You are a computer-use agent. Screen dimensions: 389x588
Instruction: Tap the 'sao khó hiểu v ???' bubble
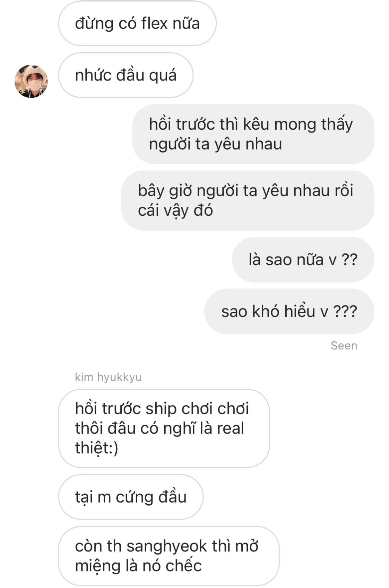pyautogui.click(x=289, y=311)
